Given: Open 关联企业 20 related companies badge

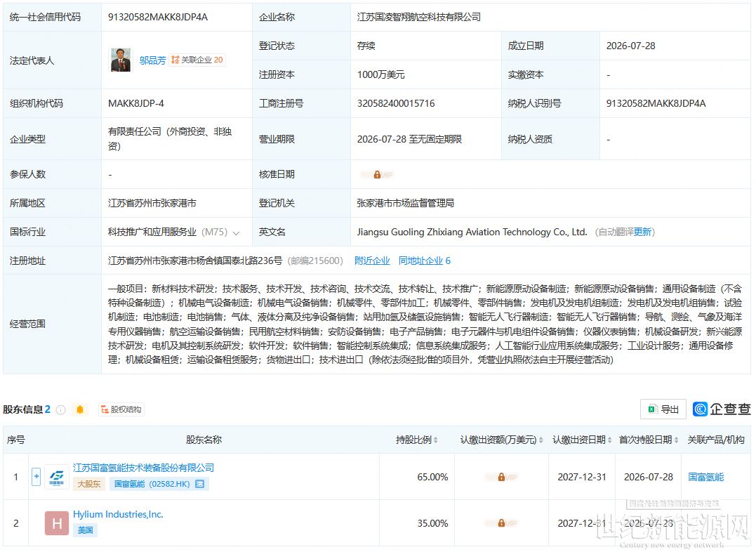Looking at the screenshot, I should click(x=197, y=60).
